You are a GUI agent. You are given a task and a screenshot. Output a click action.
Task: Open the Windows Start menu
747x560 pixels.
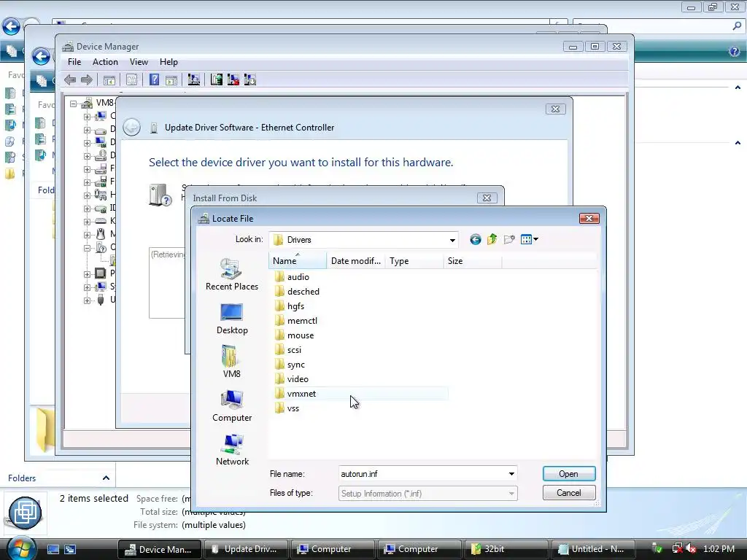[21, 548]
